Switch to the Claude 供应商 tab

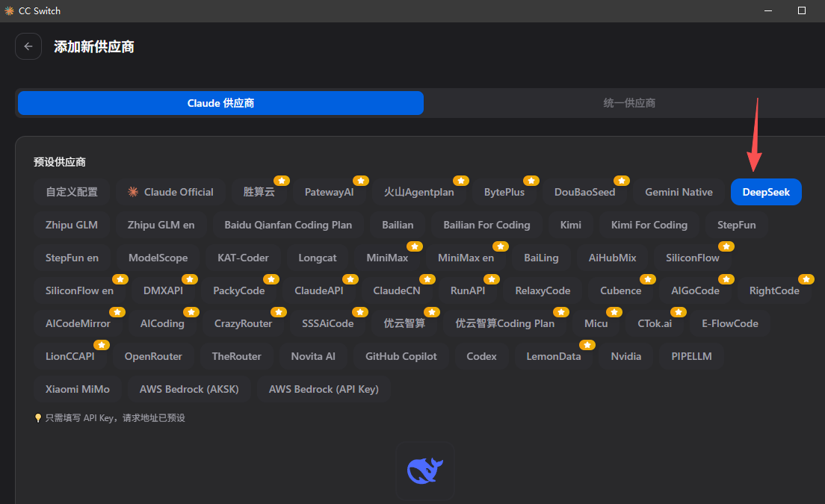click(220, 103)
